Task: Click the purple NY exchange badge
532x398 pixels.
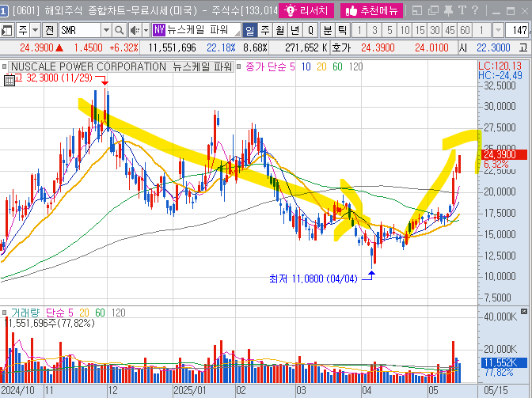Action: (x=159, y=30)
